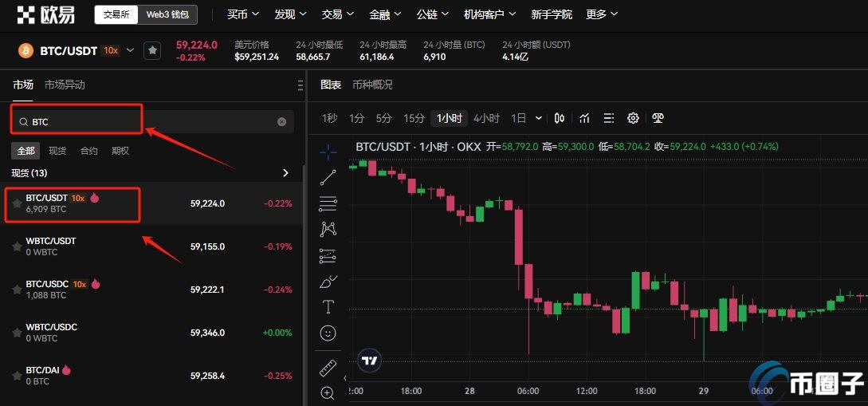
Task: Star the WBTC/USDT row as favorite
Action: click(18, 246)
